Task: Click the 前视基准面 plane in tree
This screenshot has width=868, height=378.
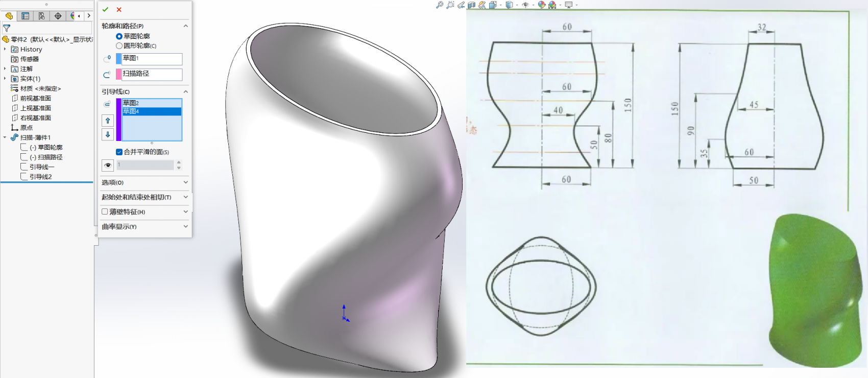Action: tap(35, 98)
